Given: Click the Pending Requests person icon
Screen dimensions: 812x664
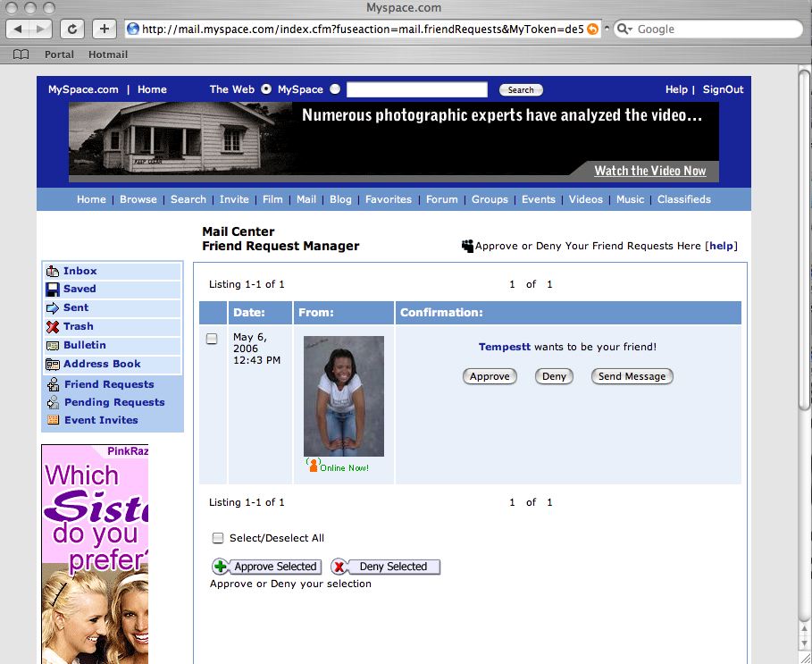Looking at the screenshot, I should pos(53,402).
